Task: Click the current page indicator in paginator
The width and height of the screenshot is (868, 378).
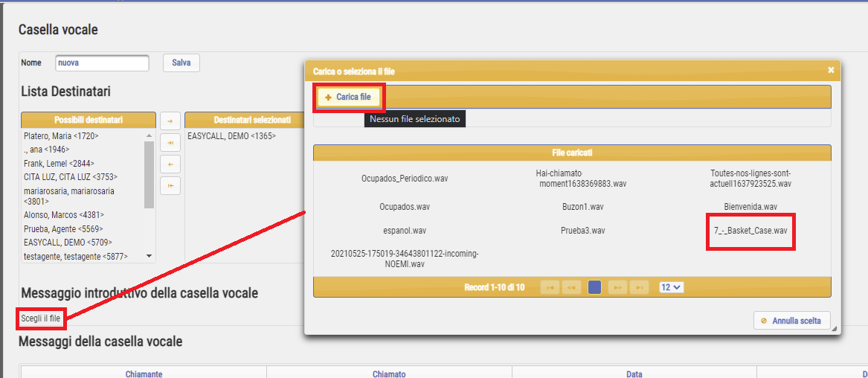Action: [594, 287]
